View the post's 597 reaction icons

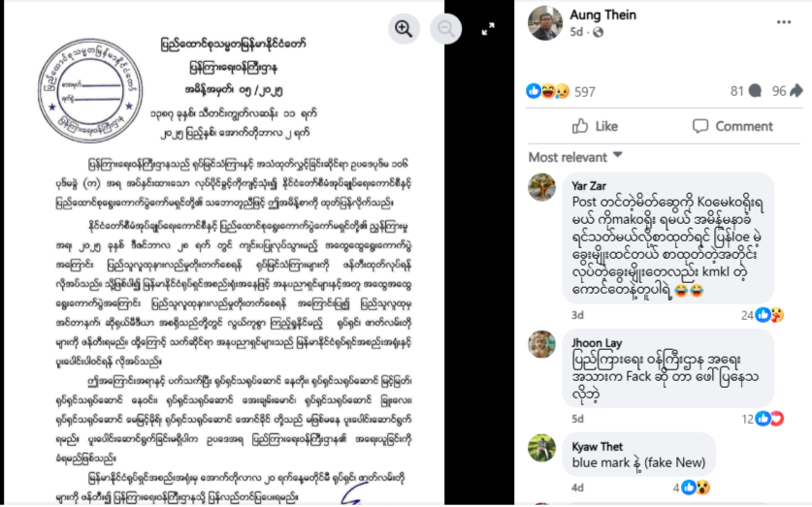[x=548, y=91]
